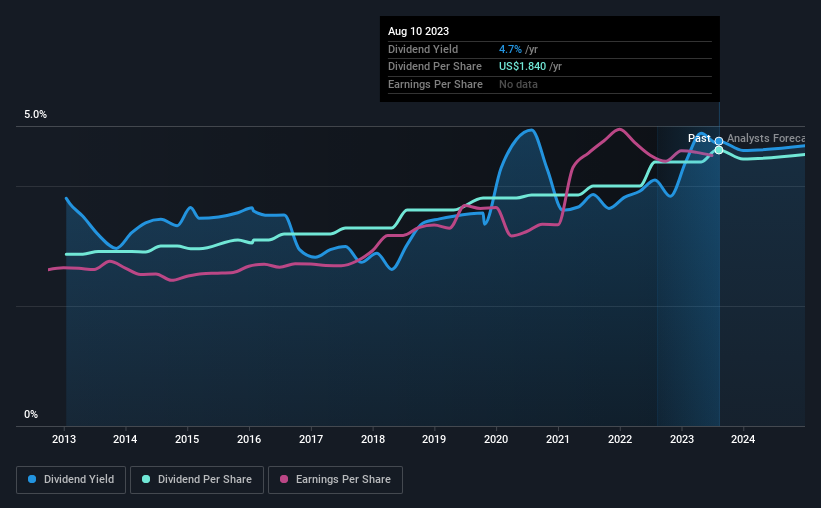Click the Past label on the chart
This screenshot has height=508, width=821.
point(699,138)
